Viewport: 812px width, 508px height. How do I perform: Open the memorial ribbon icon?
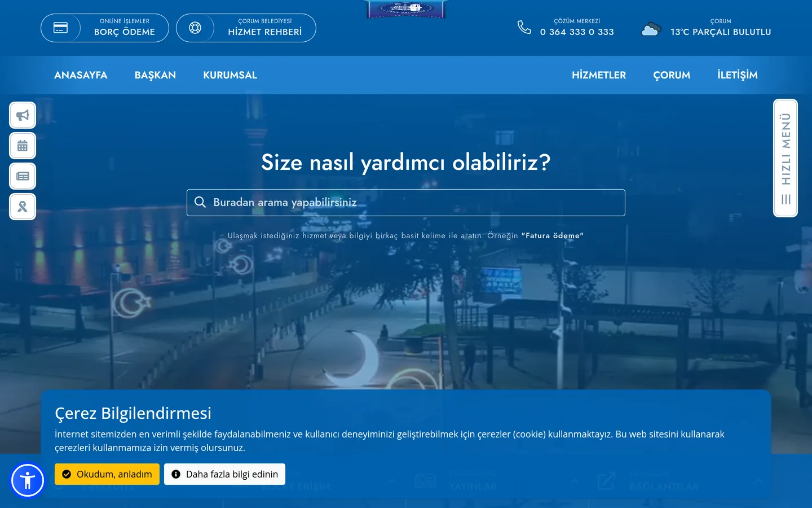coord(23,207)
